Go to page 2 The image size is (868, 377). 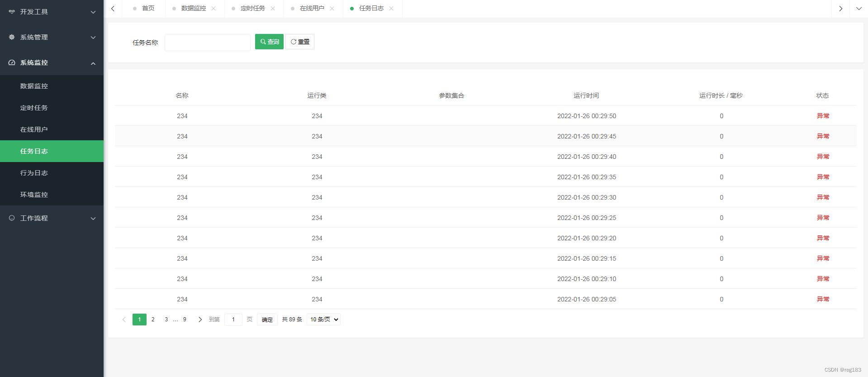153,320
